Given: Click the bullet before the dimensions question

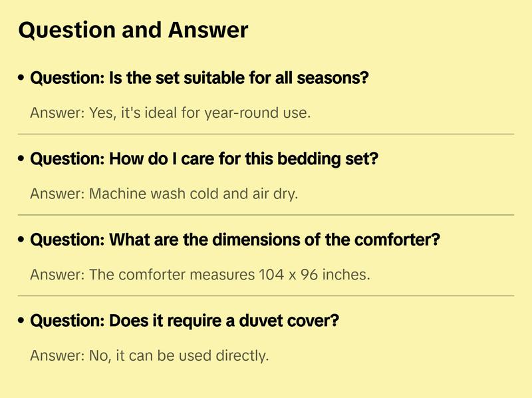Looking at the screenshot, I should click(22, 240).
